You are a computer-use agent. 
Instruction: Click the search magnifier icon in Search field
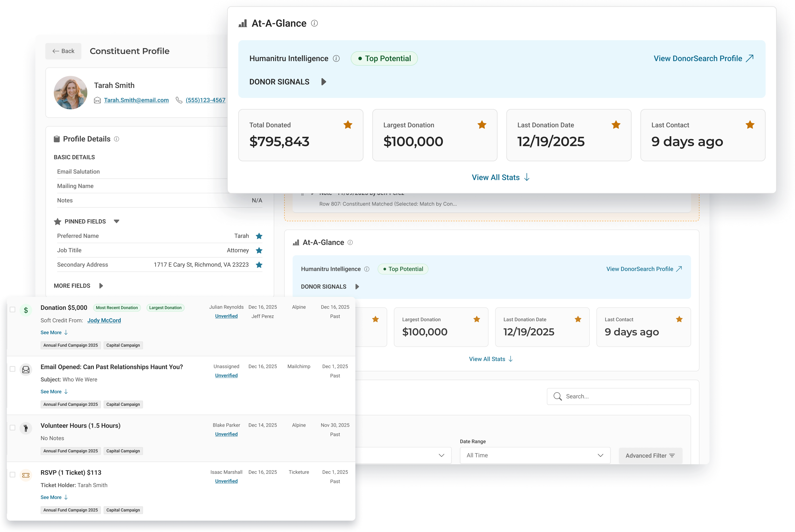tap(557, 396)
